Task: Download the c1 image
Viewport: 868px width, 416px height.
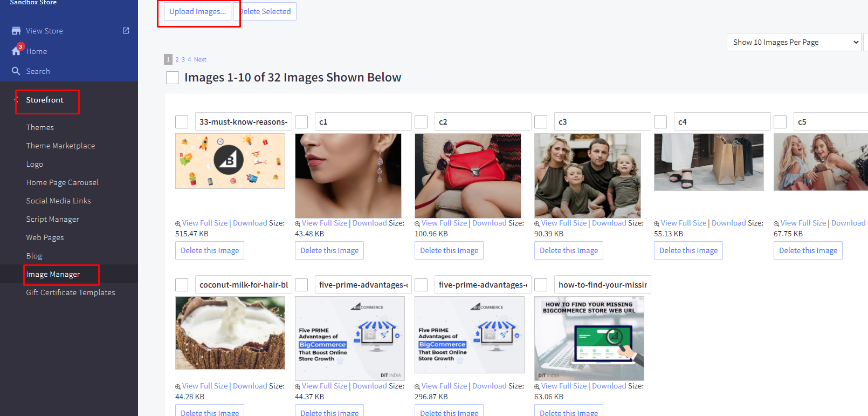Action: (x=369, y=223)
